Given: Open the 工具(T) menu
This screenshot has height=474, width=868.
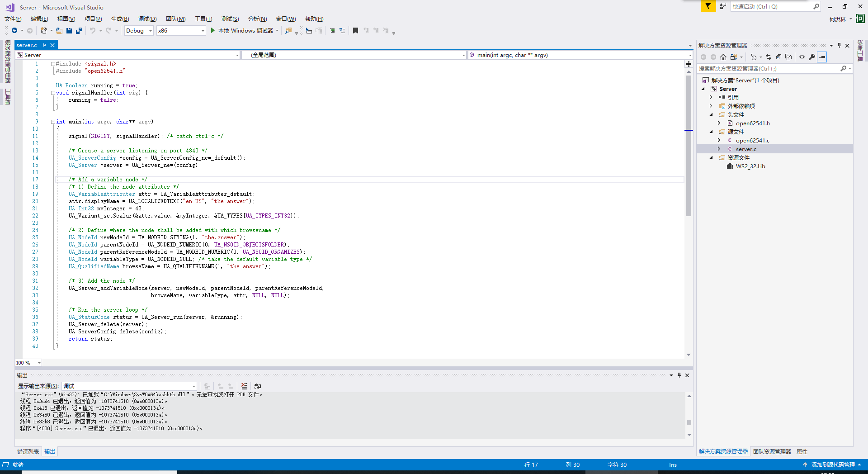Looking at the screenshot, I should 203,19.
